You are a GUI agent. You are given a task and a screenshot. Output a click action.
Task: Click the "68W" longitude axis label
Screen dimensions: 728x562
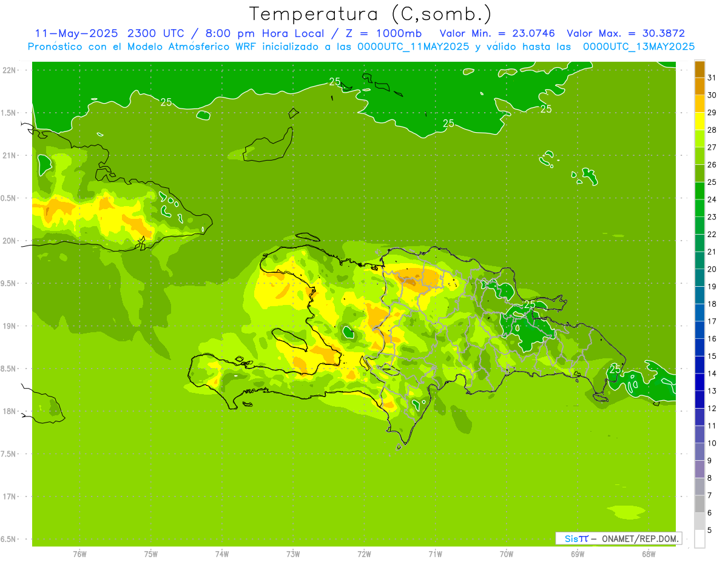pyautogui.click(x=648, y=554)
